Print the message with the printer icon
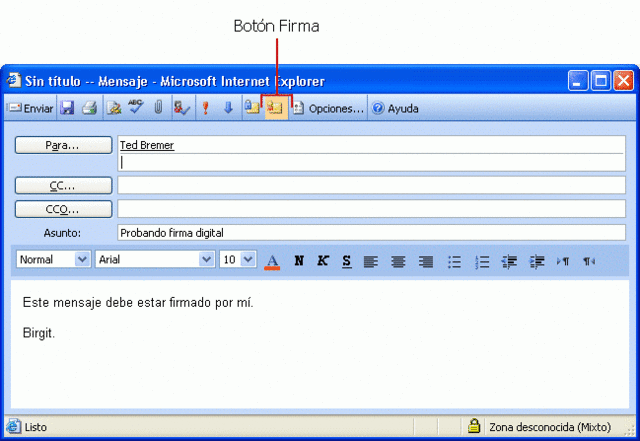The width and height of the screenshot is (640, 441). [x=90, y=108]
